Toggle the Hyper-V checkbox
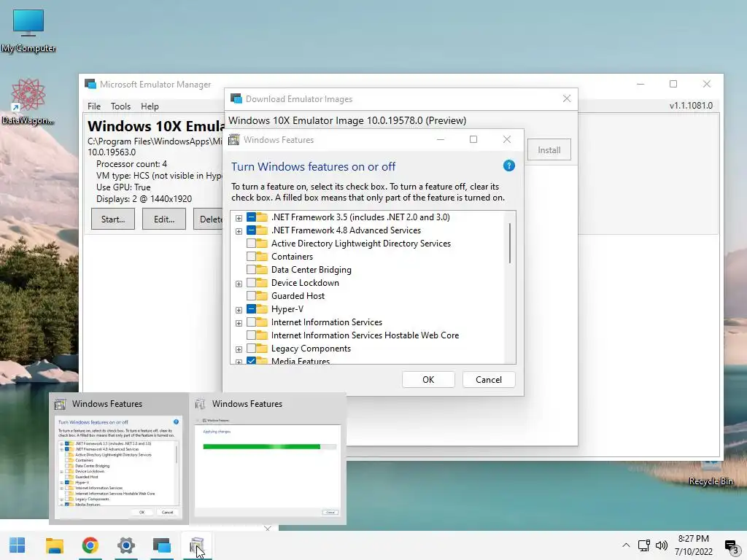Screen dimensions: 747x560 point(251,309)
